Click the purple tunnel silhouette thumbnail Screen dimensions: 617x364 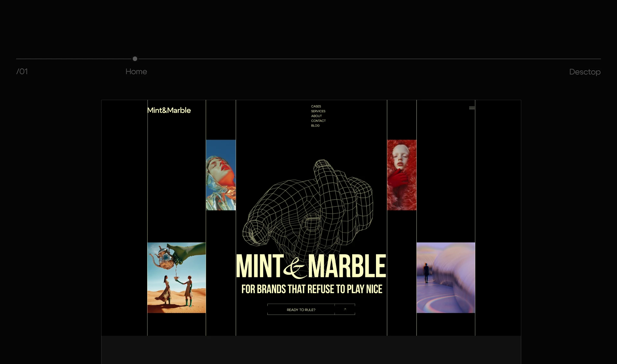[x=446, y=278]
